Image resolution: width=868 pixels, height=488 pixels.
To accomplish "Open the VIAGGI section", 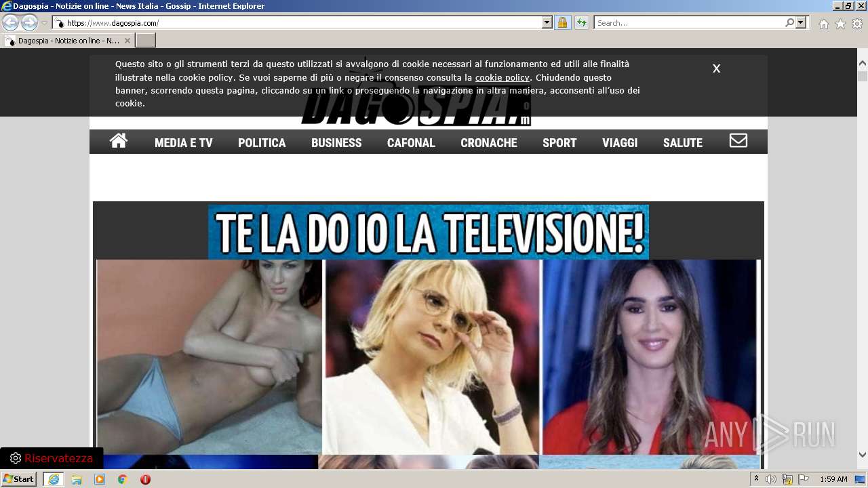I will (x=620, y=143).
